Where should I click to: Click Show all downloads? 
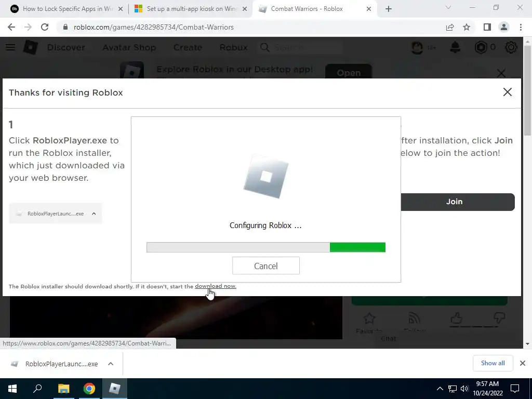pos(493,363)
